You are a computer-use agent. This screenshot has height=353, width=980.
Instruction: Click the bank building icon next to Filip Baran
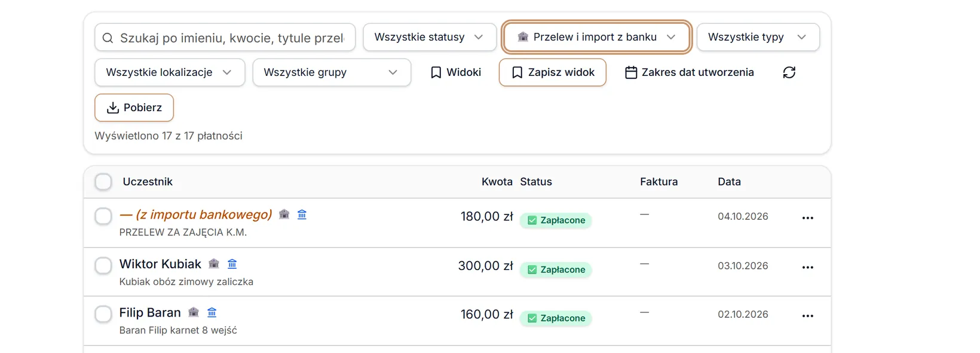(x=194, y=312)
